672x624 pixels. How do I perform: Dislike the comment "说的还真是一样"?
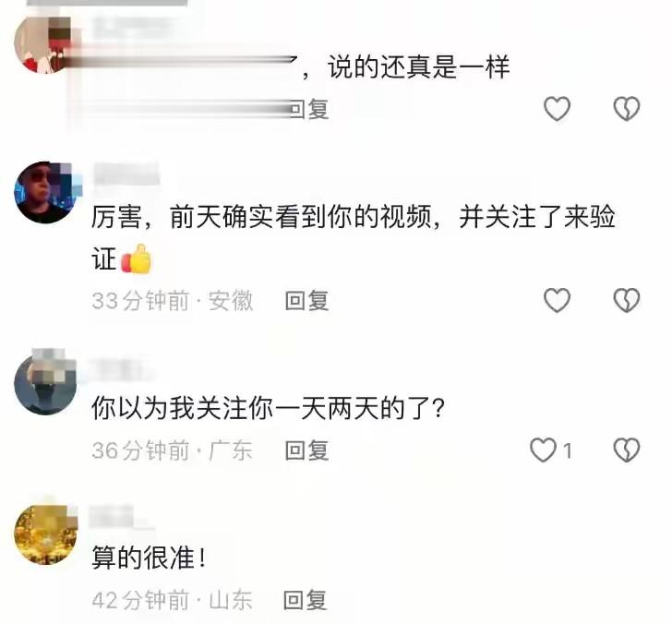click(627, 108)
